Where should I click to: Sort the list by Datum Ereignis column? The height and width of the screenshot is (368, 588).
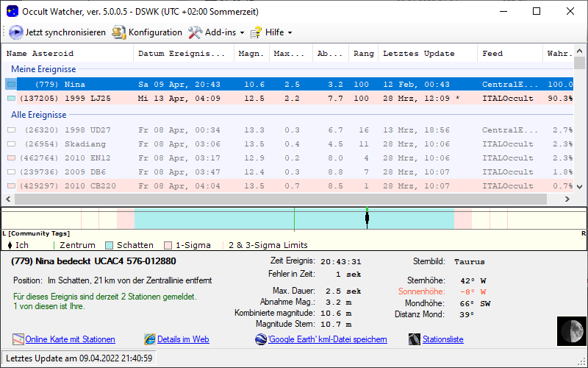182,54
